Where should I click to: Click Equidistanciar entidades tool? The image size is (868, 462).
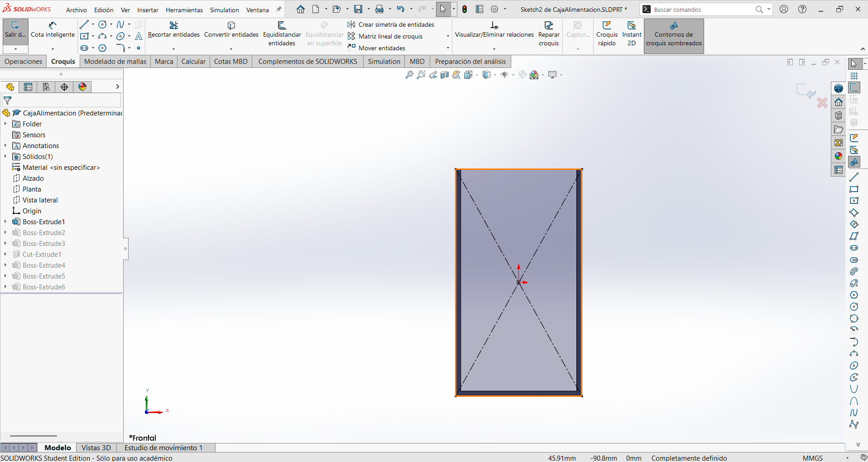coord(282,34)
